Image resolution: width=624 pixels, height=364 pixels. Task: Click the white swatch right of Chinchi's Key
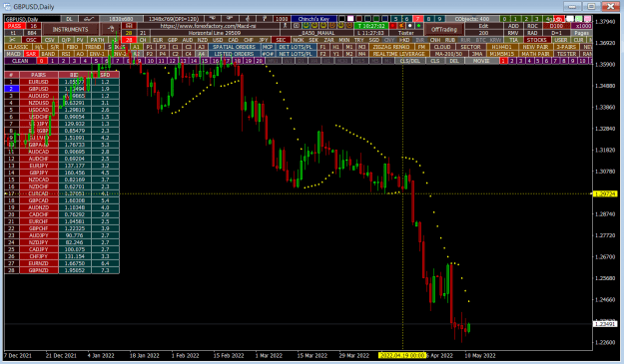point(350,19)
